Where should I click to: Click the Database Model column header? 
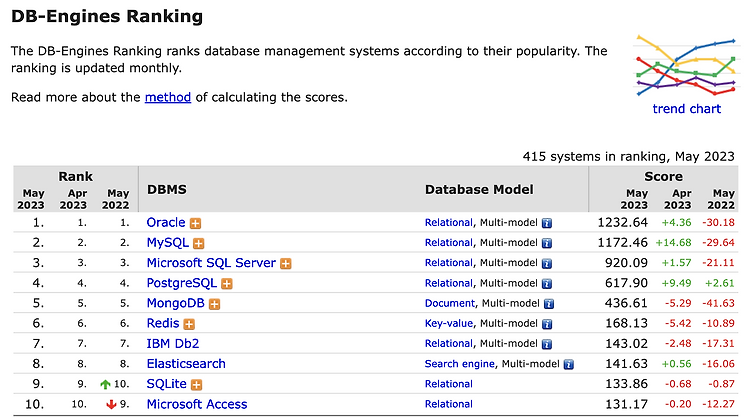[479, 189]
